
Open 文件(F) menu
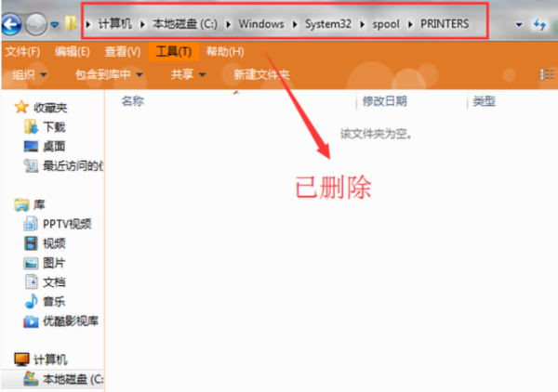tap(22, 51)
